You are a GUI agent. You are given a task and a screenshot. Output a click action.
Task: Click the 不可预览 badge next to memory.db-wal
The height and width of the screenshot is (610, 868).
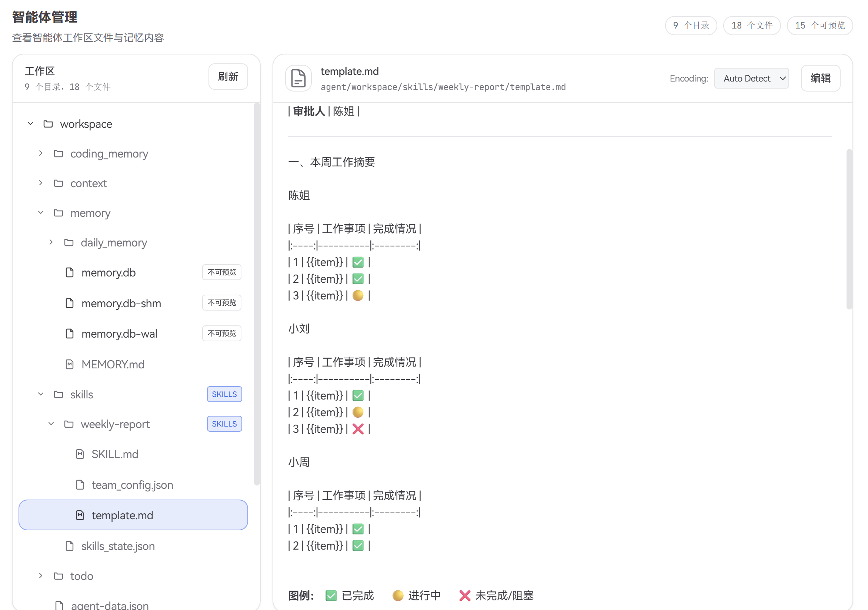coord(222,334)
